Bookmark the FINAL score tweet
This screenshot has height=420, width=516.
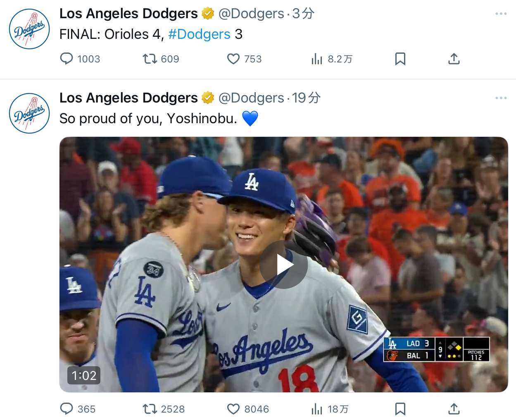pos(400,59)
